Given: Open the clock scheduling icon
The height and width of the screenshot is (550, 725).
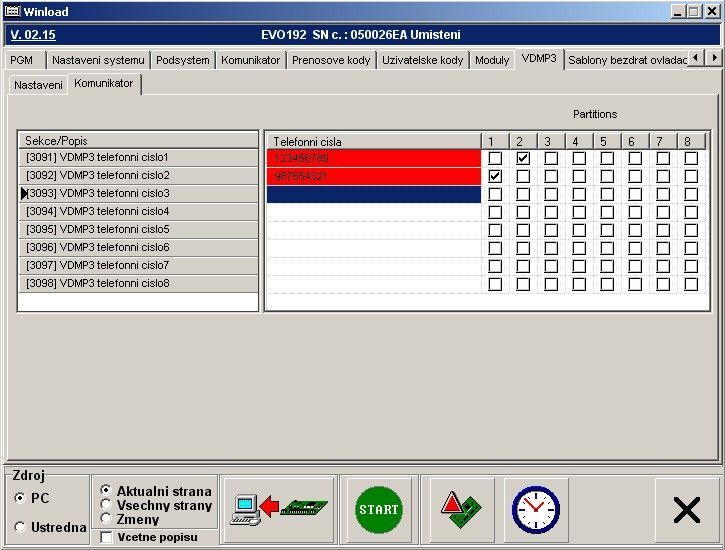Looking at the screenshot, I should click(536, 510).
